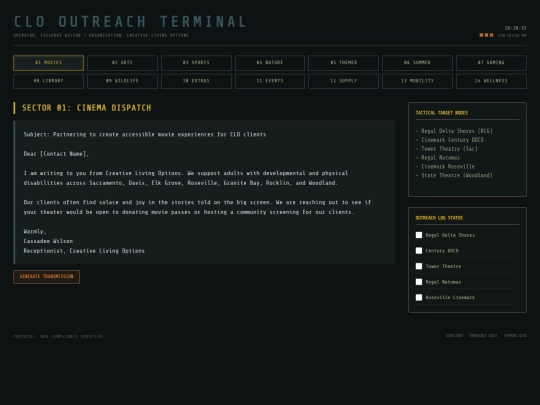Mark Tower Theatre as contacted

coord(419,266)
